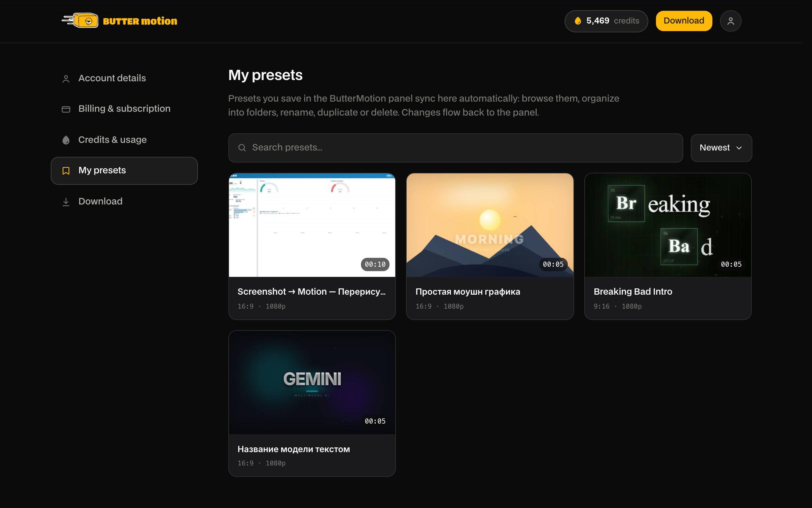Click '16:9 · 1080p' under Простая моушн графика
The height and width of the screenshot is (508, 812).
click(x=440, y=306)
